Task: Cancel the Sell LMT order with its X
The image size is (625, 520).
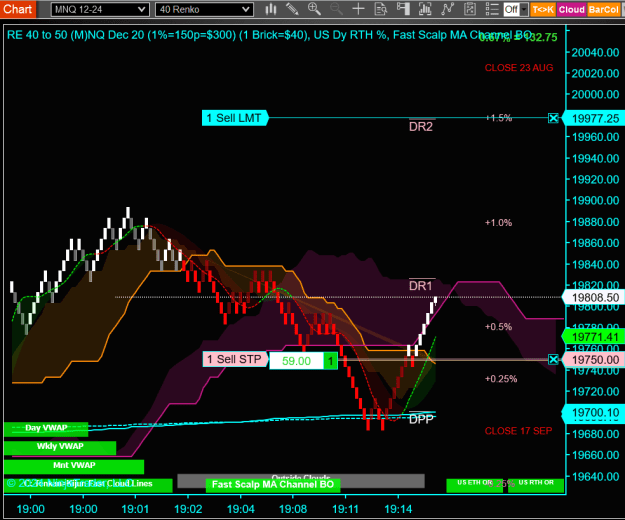Action: [553, 118]
